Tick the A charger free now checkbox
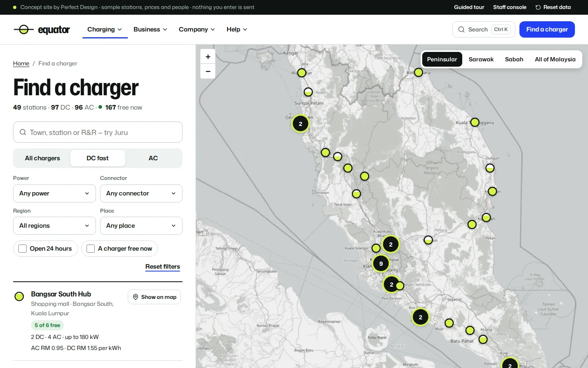Screen dimensions: 588x368 [91, 249]
